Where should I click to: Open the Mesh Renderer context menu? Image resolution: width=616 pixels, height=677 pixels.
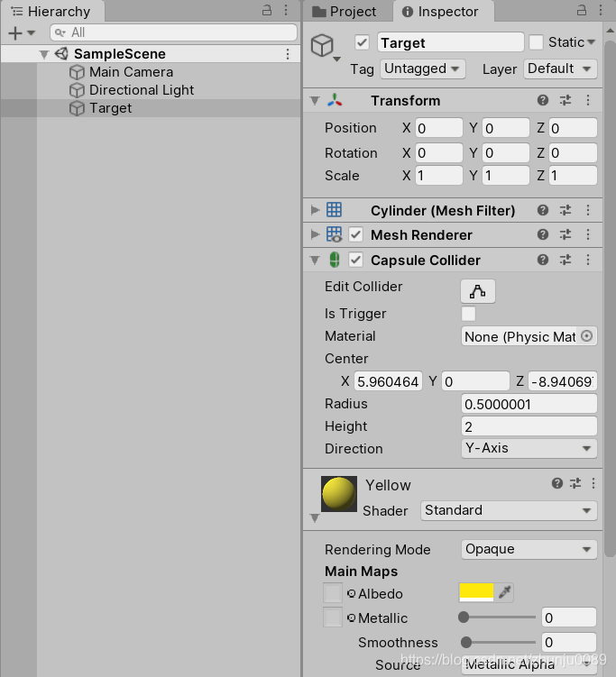pos(588,234)
